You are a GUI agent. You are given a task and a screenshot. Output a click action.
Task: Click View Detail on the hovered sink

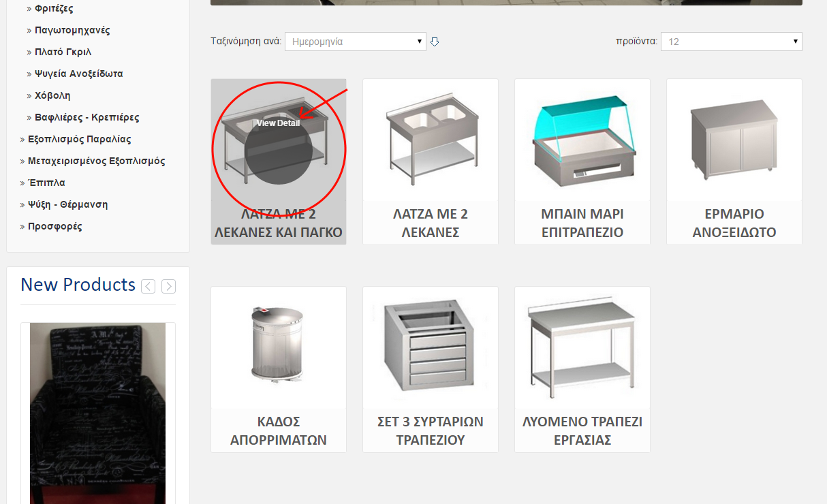click(278, 123)
